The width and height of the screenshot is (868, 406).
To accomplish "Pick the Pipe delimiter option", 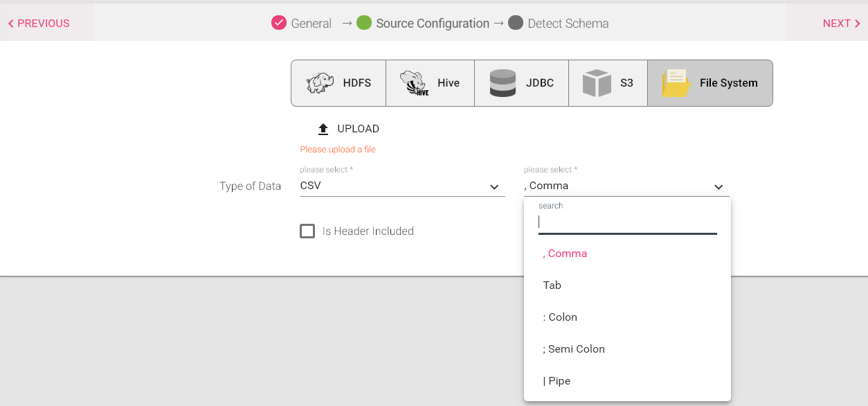I will [557, 381].
